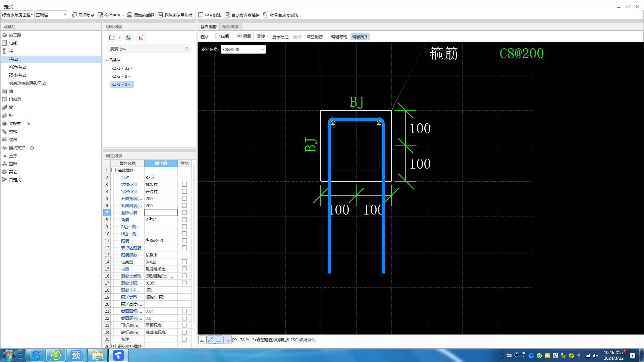Click the 检查做法 icon
The width and height of the screenshot is (644, 362).
tap(201, 15)
